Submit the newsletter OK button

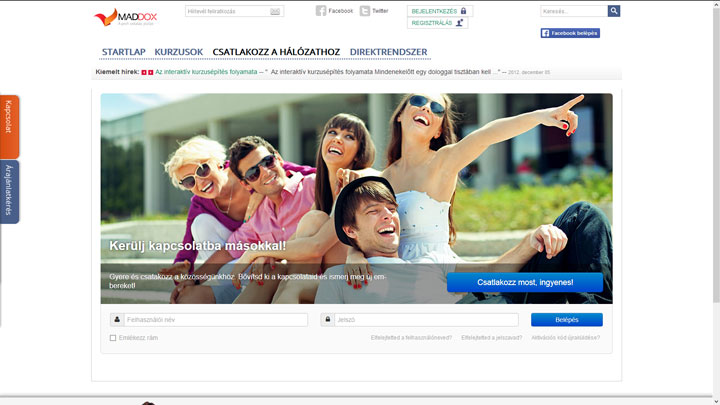[x=275, y=12]
